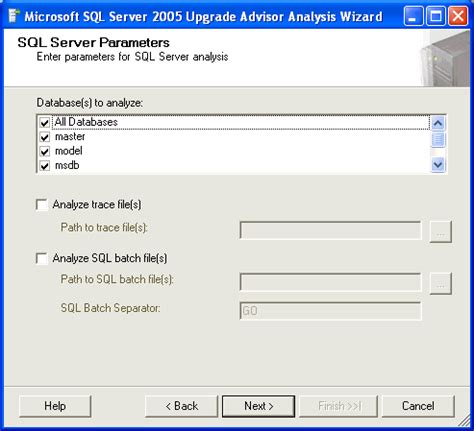
Task: Click the database list scroll up arrow
Action: coord(438,123)
